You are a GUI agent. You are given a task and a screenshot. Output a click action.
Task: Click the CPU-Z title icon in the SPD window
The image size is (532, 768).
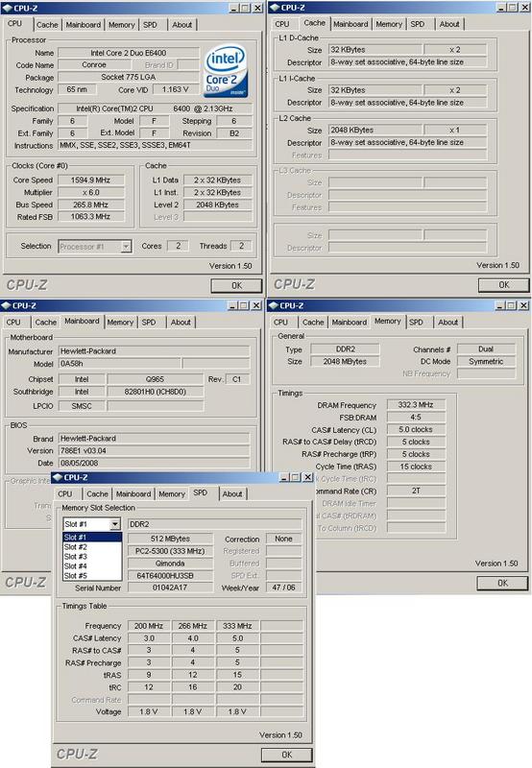[58, 477]
